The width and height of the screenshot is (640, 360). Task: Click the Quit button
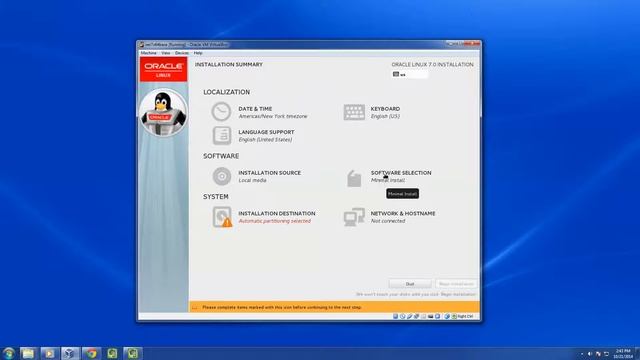(x=410, y=284)
